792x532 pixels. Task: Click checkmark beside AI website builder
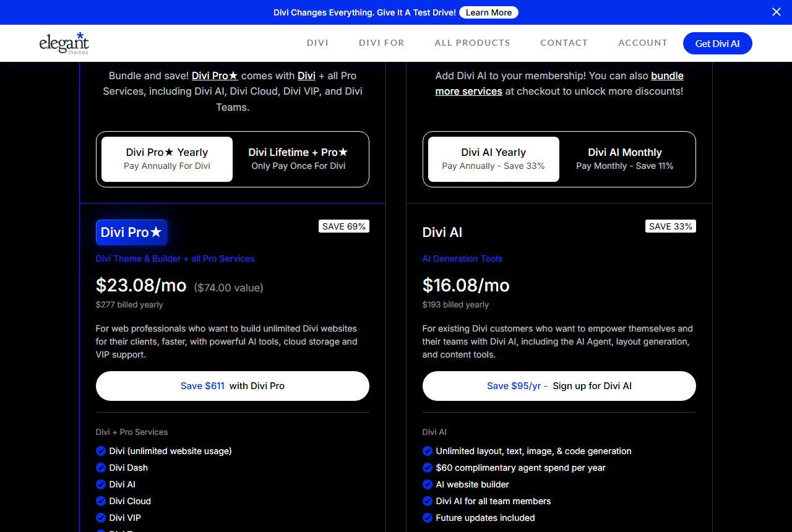428,484
